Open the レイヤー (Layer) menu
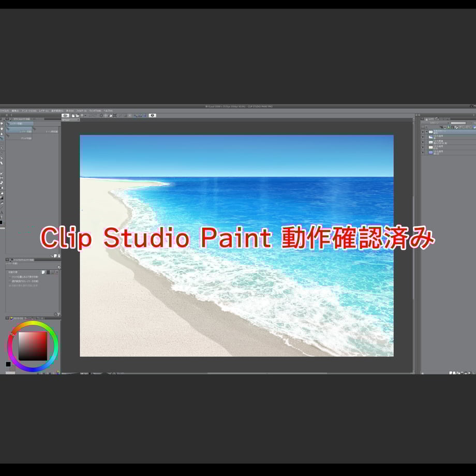 [43, 111]
